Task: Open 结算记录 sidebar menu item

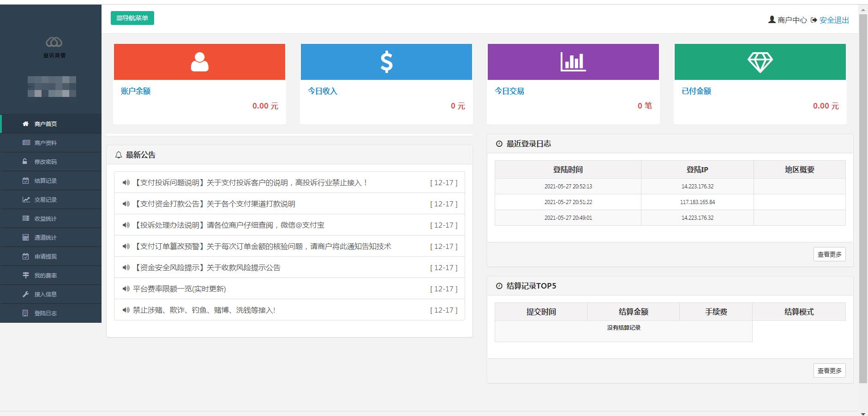Action: (46, 181)
